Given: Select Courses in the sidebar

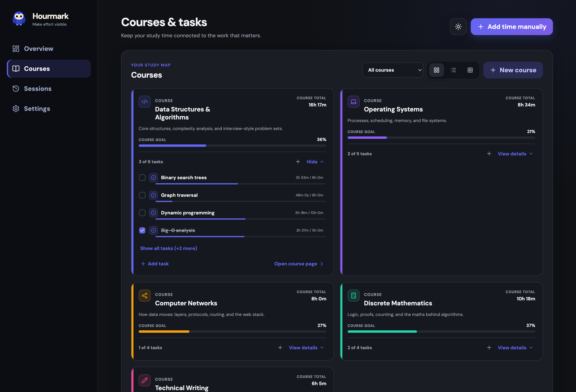Looking at the screenshot, I should tap(49, 69).
